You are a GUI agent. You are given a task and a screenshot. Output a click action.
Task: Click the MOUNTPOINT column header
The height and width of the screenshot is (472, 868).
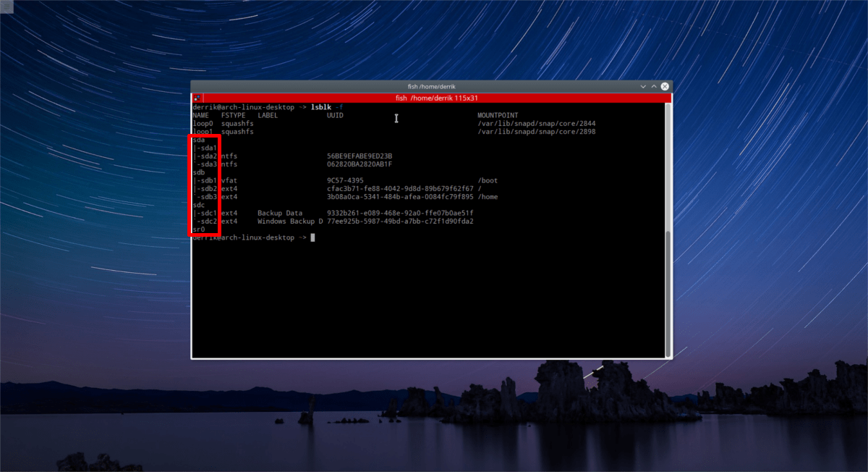pos(498,115)
